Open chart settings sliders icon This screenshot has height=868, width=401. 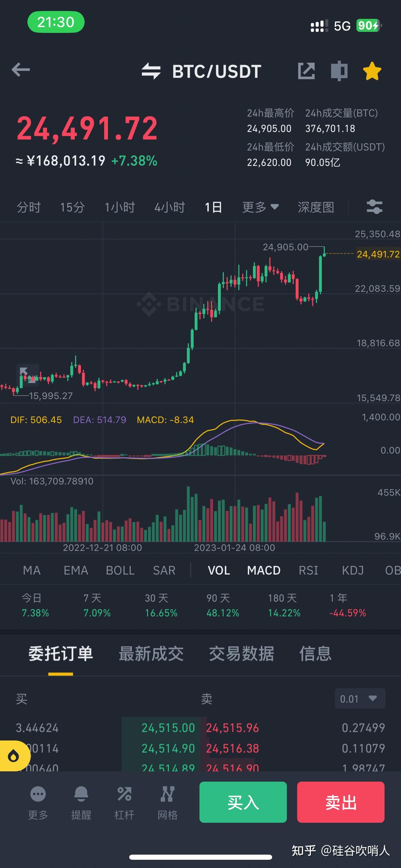(x=374, y=207)
